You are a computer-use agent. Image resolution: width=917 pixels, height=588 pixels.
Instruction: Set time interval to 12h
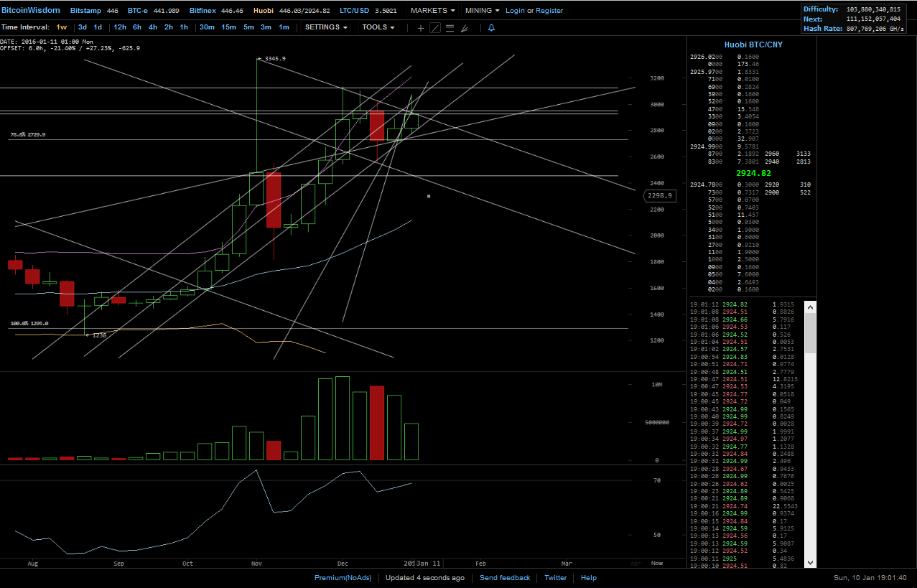(120, 27)
